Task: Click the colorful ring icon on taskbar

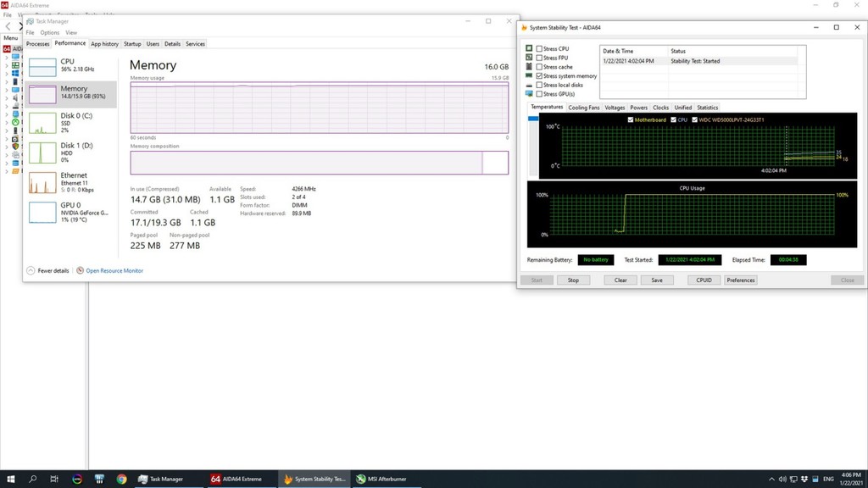Action: tap(77, 480)
